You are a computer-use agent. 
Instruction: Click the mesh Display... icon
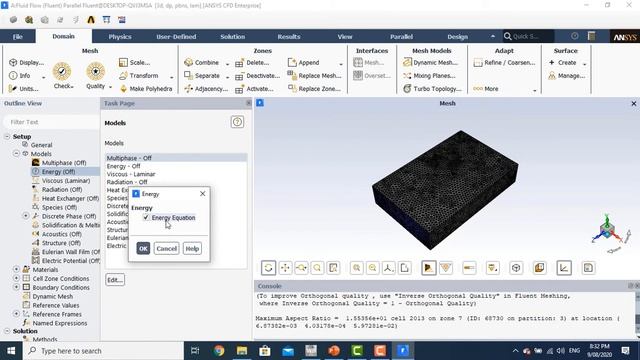(x=13, y=62)
